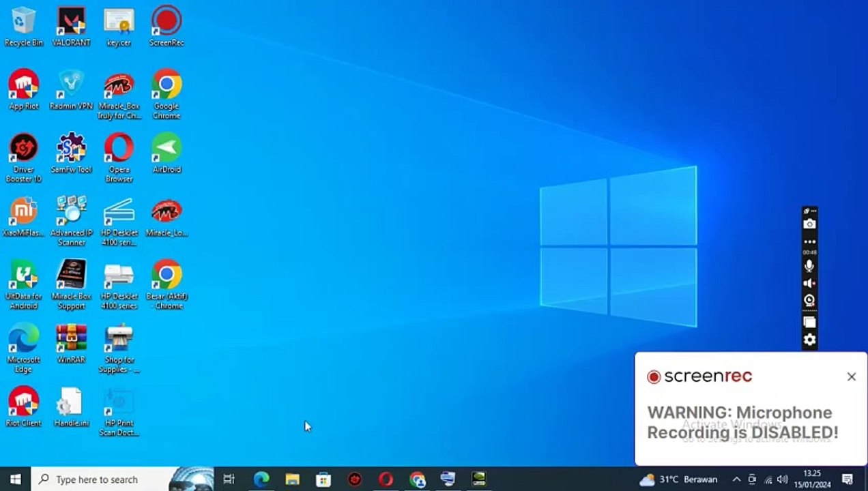
Task: Open File Explorer from the taskbar
Action: pyautogui.click(x=292, y=479)
